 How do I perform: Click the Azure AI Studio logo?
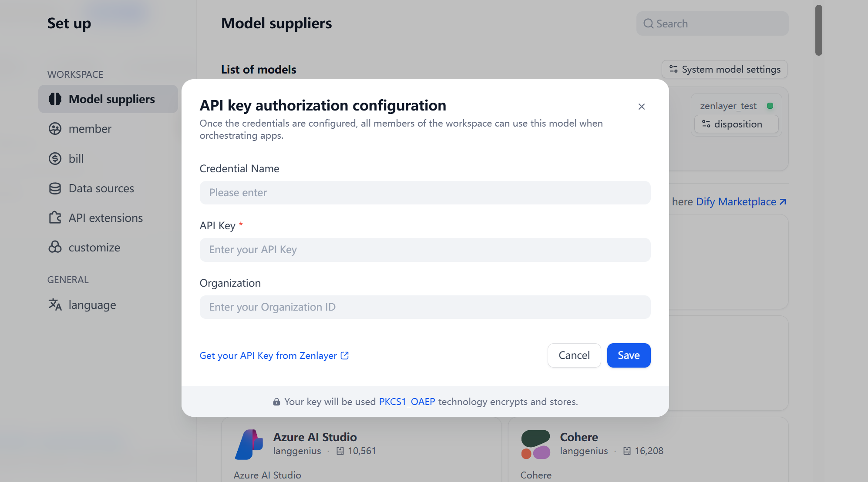click(249, 444)
